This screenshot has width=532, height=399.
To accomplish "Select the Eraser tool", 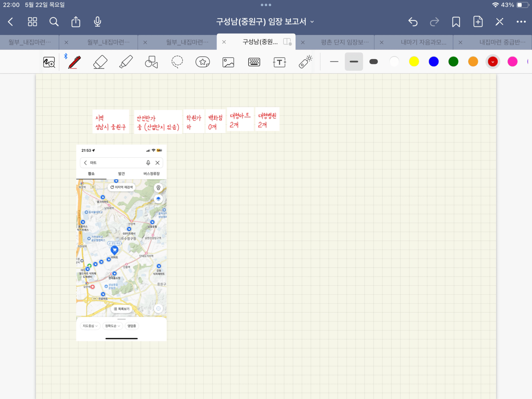I will click(x=100, y=62).
